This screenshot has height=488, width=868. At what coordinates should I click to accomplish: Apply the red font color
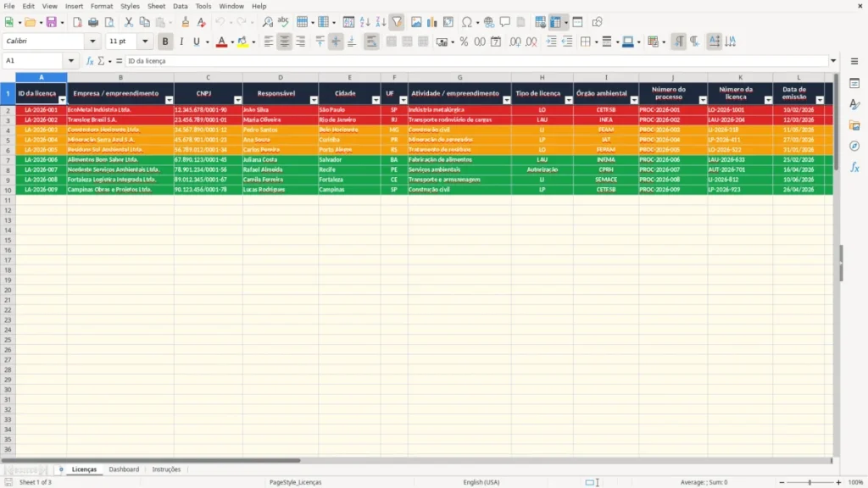[221, 42]
